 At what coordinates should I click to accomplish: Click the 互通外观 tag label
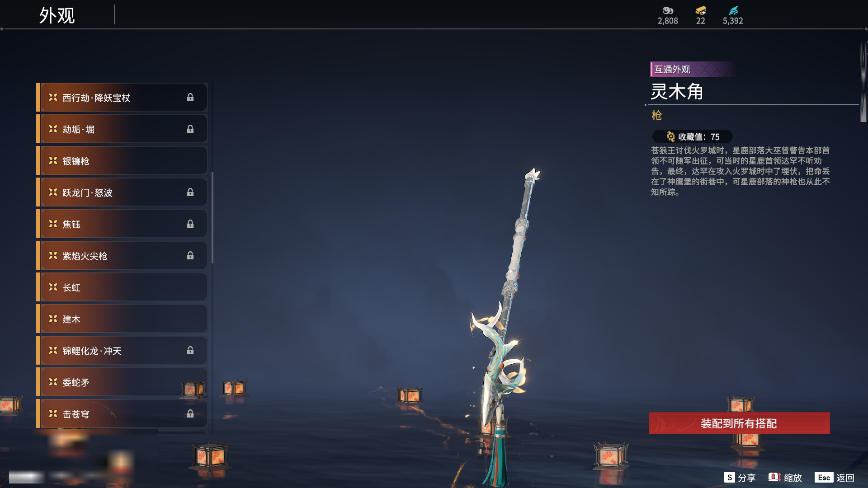click(x=672, y=69)
